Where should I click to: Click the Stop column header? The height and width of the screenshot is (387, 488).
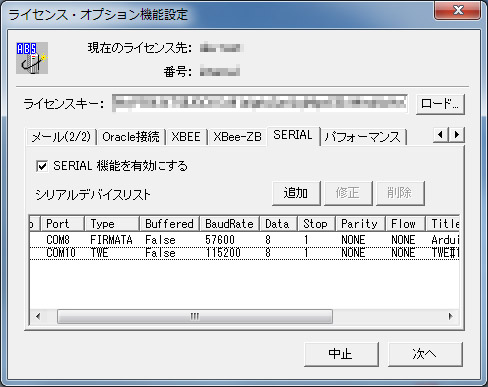317,224
